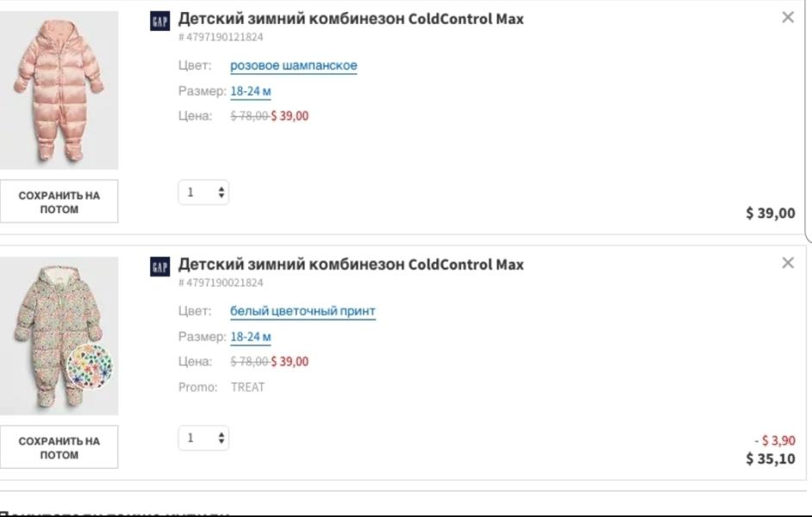Change size 18-24 м of pink jumpsuit
The height and width of the screenshot is (517, 812).
[251, 91]
